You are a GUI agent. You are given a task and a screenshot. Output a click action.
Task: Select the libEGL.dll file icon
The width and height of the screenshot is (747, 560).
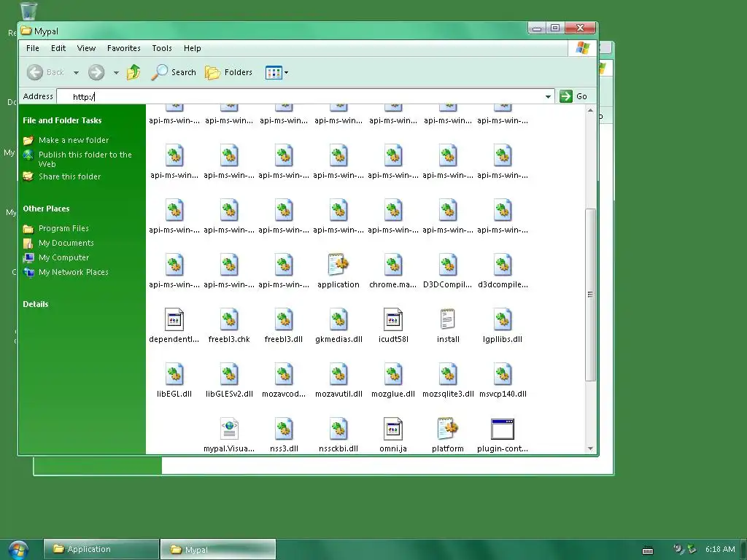pyautogui.click(x=174, y=374)
